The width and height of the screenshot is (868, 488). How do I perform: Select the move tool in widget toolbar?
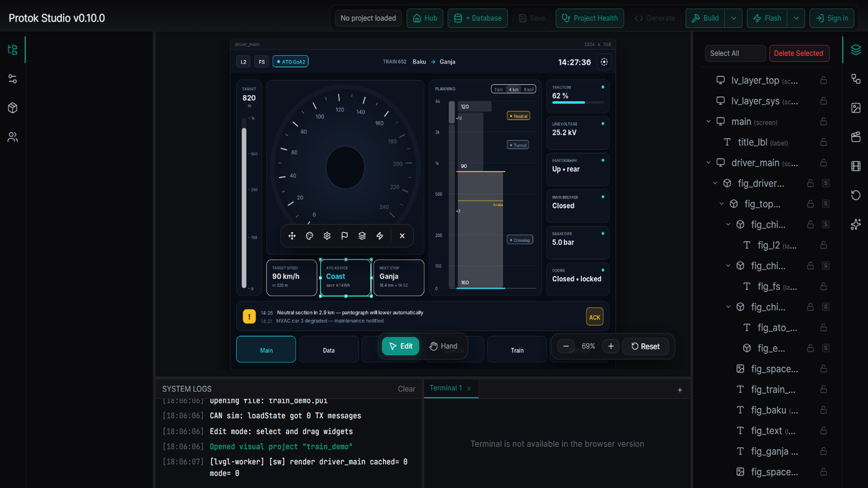[x=292, y=236]
